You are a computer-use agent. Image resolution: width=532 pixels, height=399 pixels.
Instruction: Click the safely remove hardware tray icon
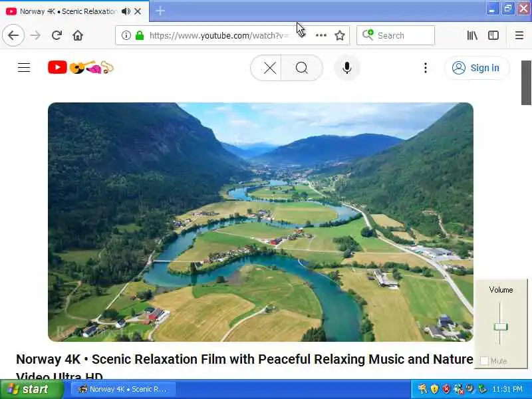click(482, 389)
